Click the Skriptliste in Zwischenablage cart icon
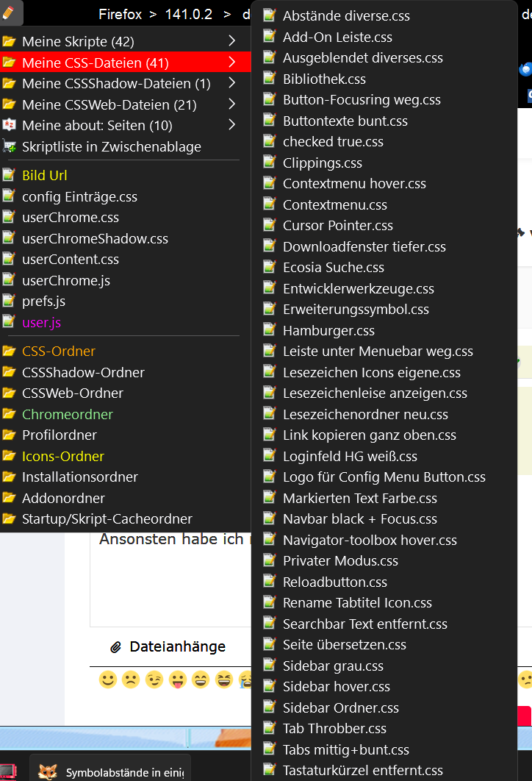532x781 pixels. pyautogui.click(x=9, y=146)
